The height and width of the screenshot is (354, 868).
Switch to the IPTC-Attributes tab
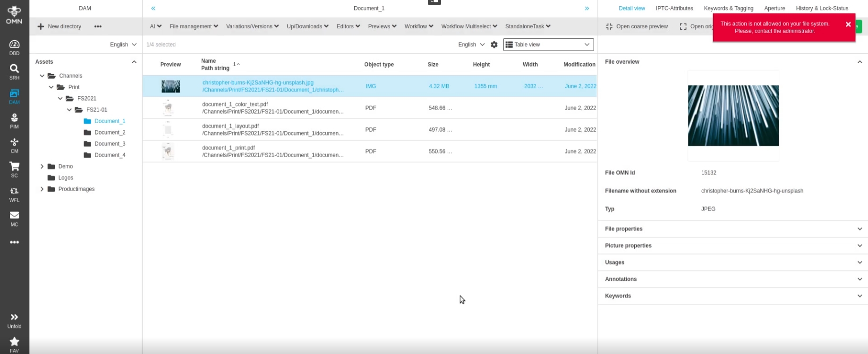tap(674, 8)
